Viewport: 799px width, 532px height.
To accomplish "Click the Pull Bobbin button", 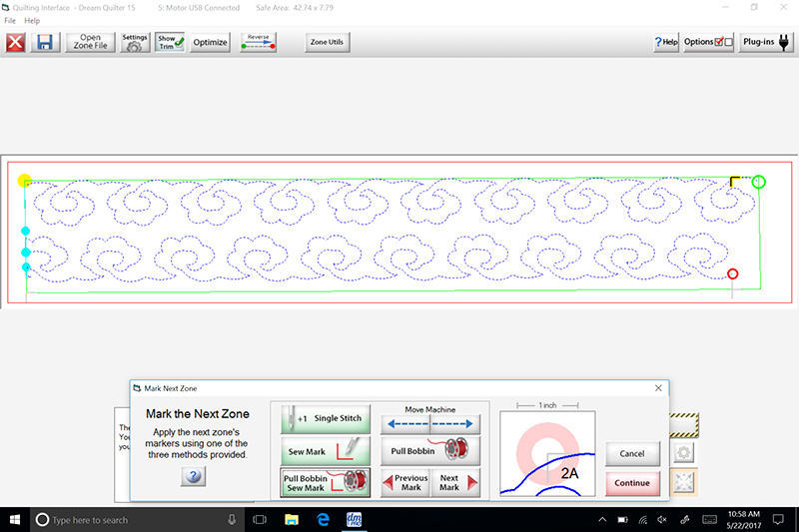I will [430, 450].
